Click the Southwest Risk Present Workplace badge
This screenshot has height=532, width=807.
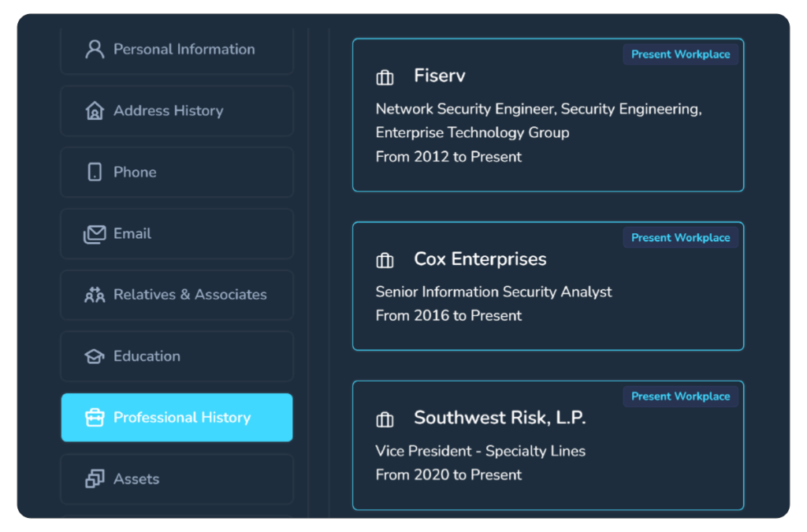[680, 396]
